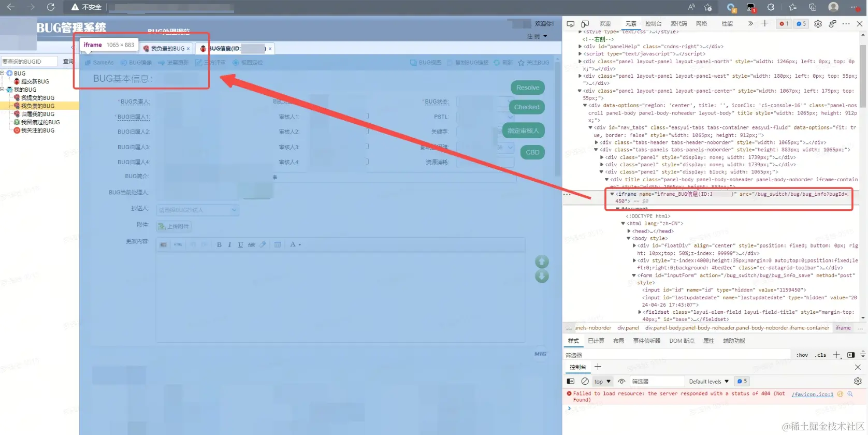
Task: Open console settings gear icon
Action: click(858, 381)
